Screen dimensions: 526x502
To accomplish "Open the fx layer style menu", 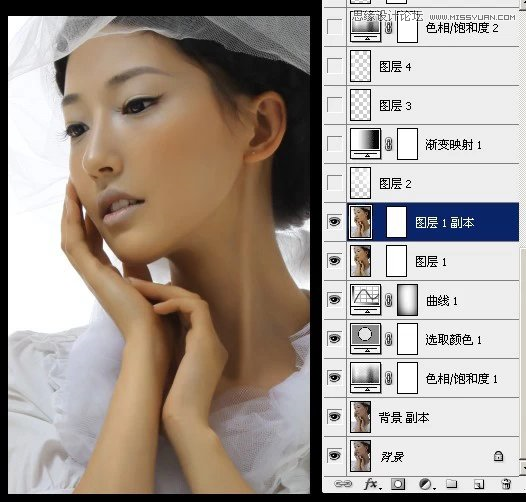I will coord(372,484).
